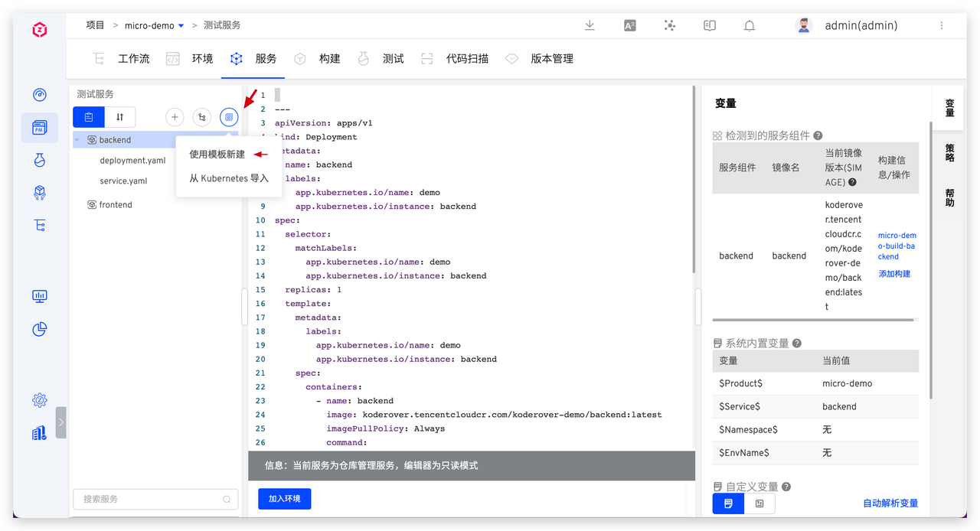Switch to service list view toggle
The width and height of the screenshot is (980, 531).
click(89, 117)
